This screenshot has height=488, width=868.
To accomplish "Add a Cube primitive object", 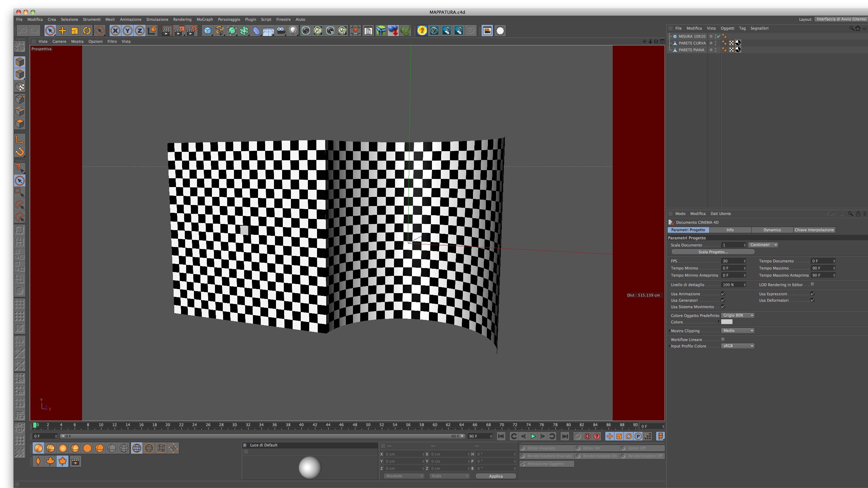I will (x=208, y=31).
